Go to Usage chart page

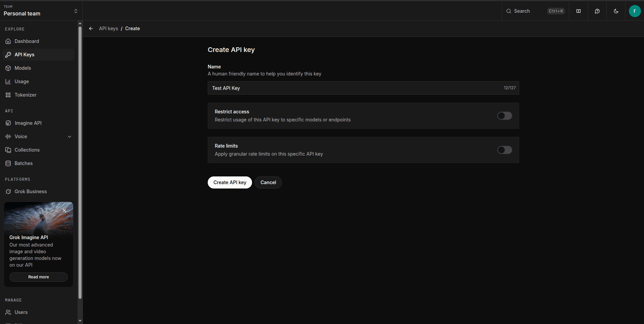point(22,82)
